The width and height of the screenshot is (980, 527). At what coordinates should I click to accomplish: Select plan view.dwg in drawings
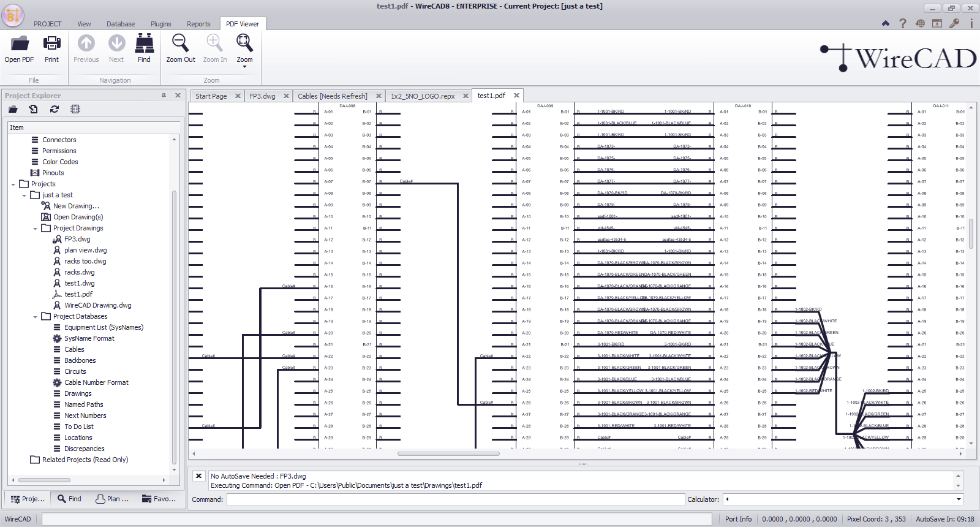click(85, 250)
